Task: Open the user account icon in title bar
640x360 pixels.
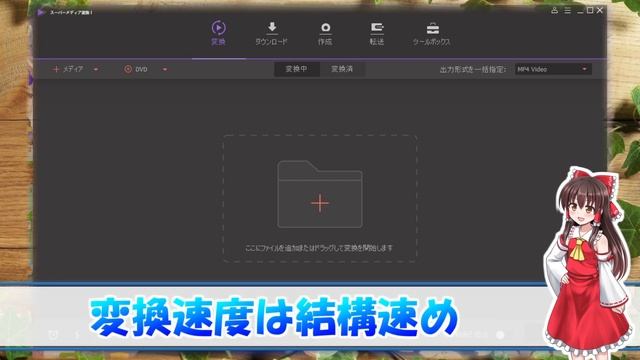Action: (x=554, y=11)
